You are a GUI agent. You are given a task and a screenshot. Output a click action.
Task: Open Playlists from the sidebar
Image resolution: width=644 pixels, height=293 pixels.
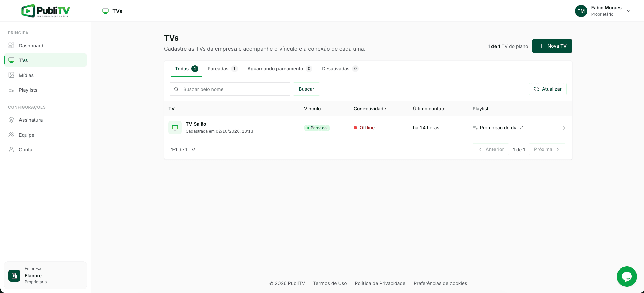coord(45,90)
